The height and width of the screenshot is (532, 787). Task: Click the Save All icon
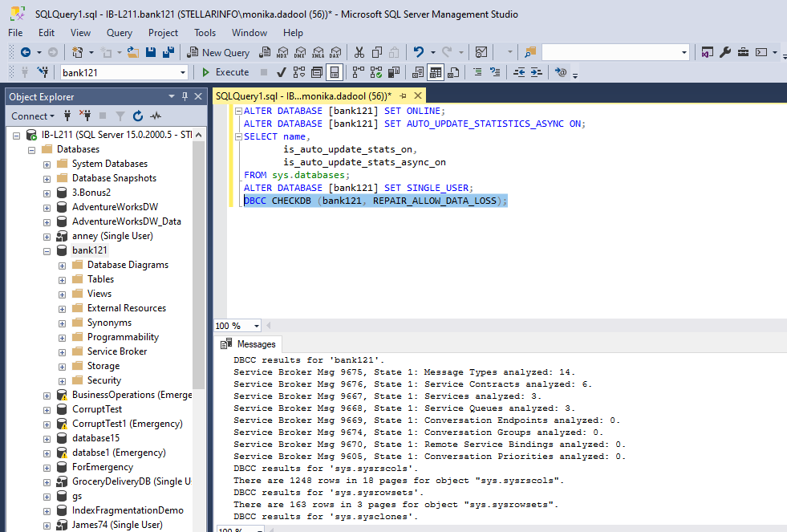pos(168,52)
